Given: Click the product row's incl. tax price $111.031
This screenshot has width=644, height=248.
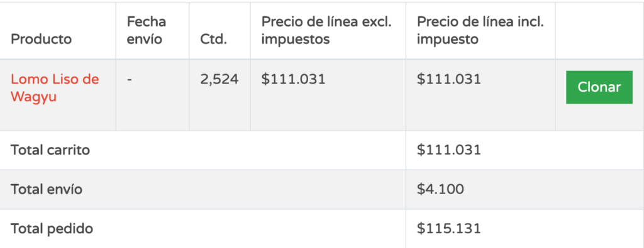Looking at the screenshot, I should tap(448, 80).
